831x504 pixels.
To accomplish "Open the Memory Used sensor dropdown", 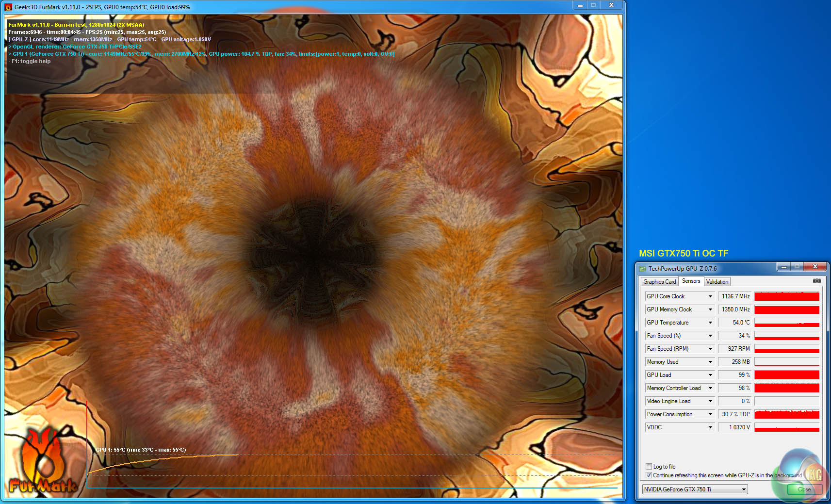I will tap(710, 362).
